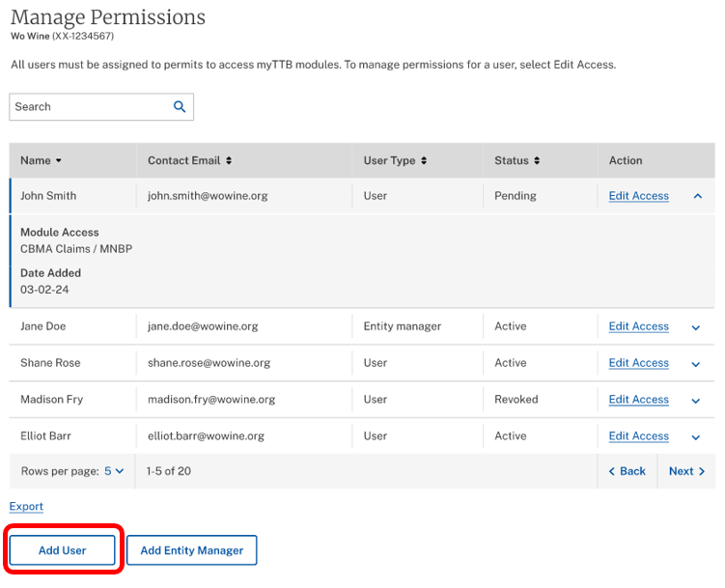Select Edit Access for Madison Fry
This screenshot has height=588, width=725.
pos(638,400)
